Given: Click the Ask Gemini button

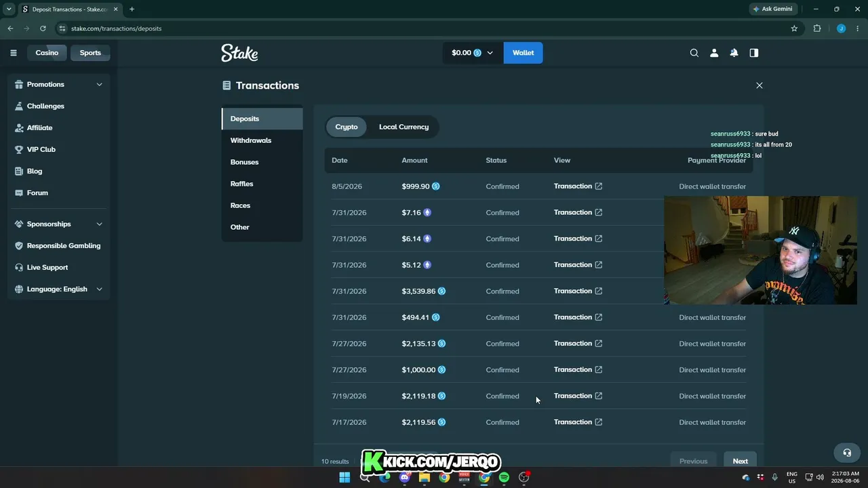Looking at the screenshot, I should point(773,9).
